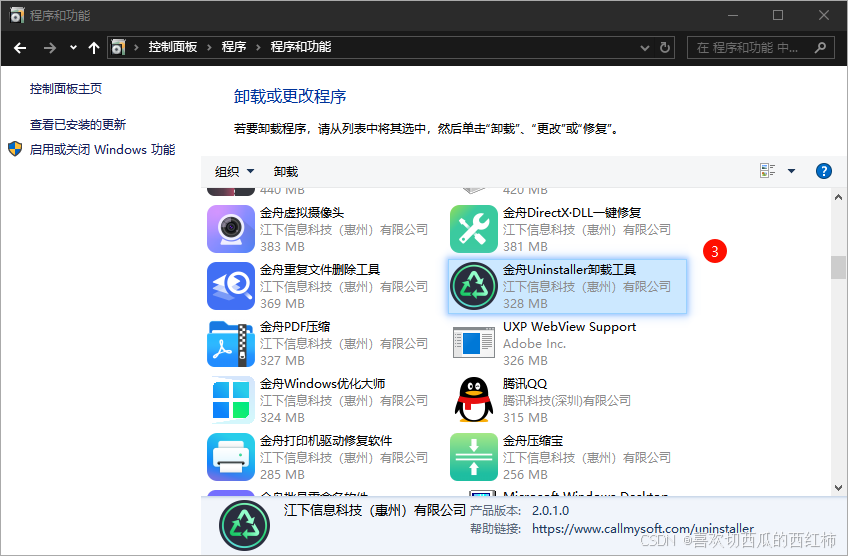This screenshot has width=848, height=556.
Task: Select the UXP WebView Support program name
Action: coord(569,327)
